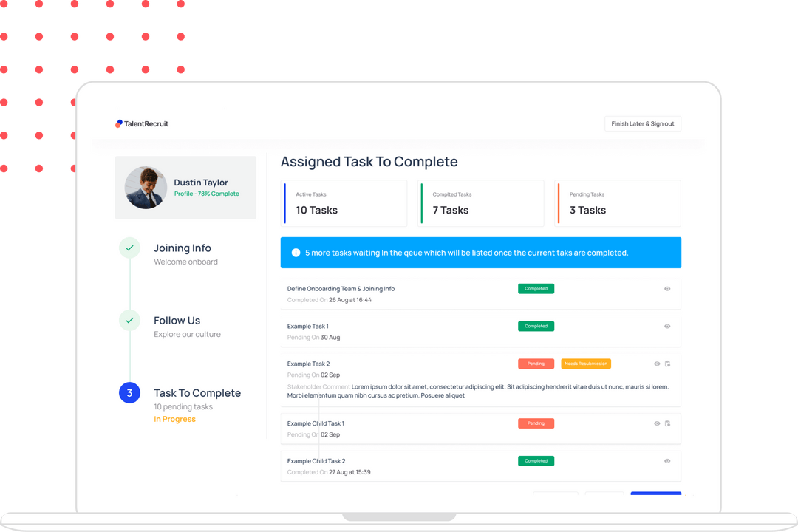This screenshot has height=532, width=798.
Task: Click the blue button at the bottom
Action: click(x=656, y=494)
